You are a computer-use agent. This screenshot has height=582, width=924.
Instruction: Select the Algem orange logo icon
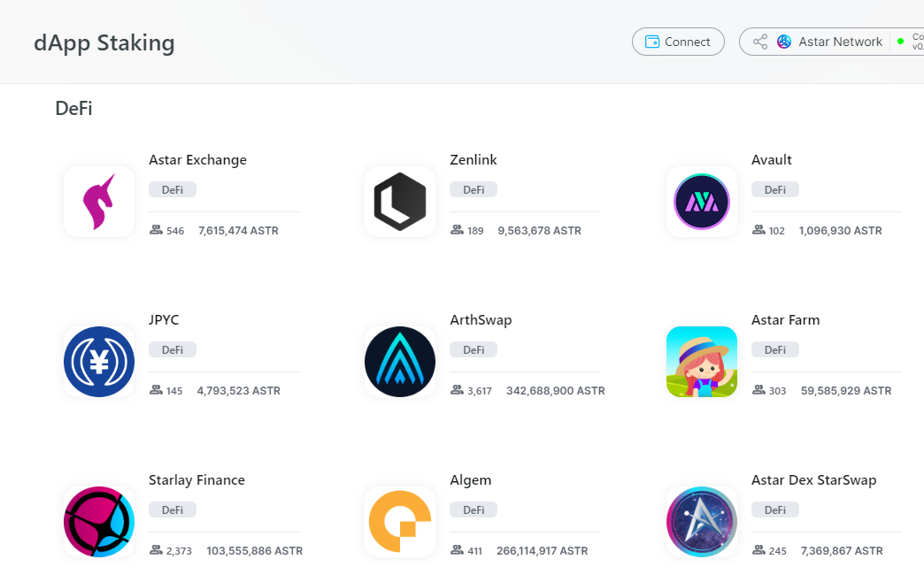point(400,522)
